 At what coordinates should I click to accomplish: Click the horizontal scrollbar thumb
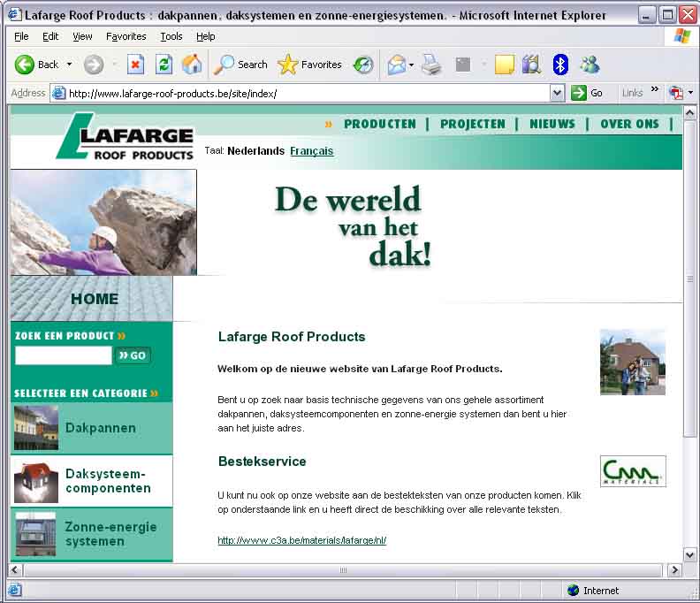343,570
